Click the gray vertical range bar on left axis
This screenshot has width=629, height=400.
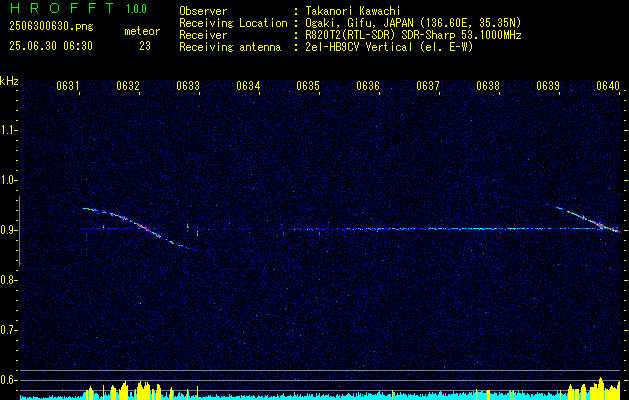tap(19, 231)
